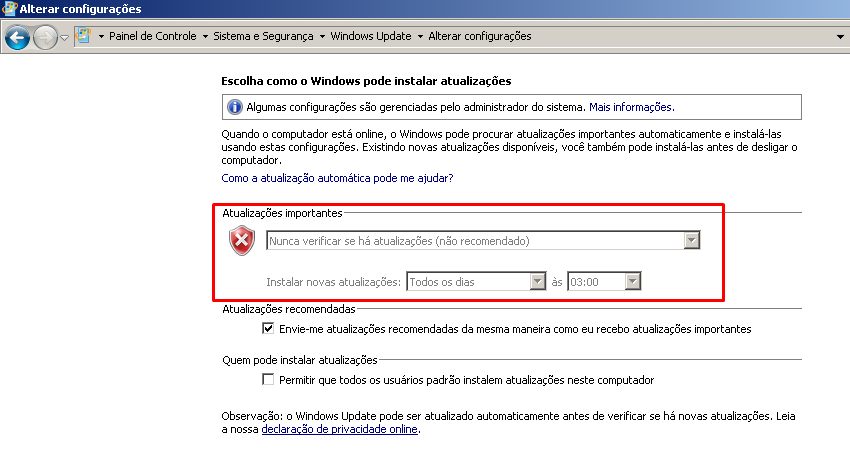Uncheck Envie-me atualizações recomendadas checkbox

point(268,328)
